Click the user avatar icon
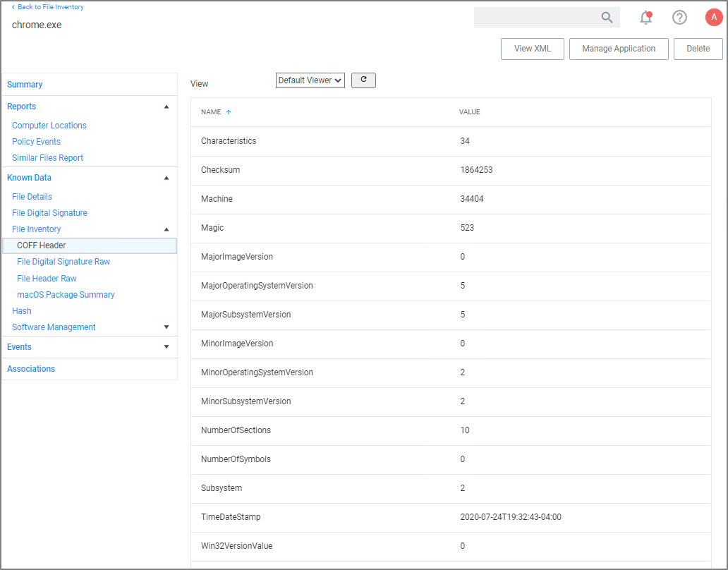This screenshot has height=570, width=728. point(713,18)
